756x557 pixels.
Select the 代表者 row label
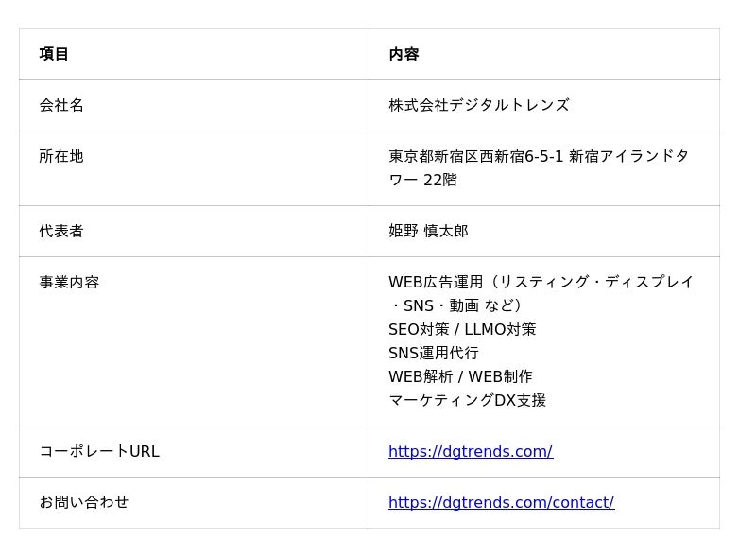tap(61, 232)
